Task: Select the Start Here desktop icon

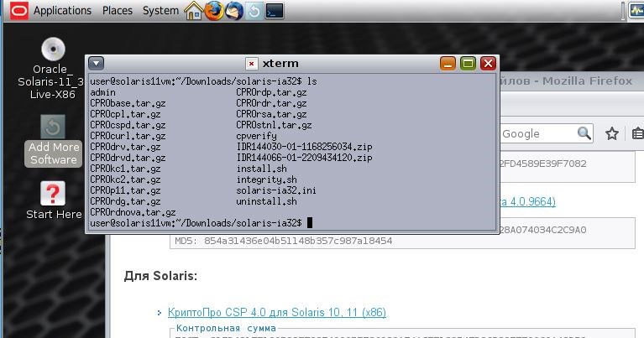Action: [x=53, y=200]
